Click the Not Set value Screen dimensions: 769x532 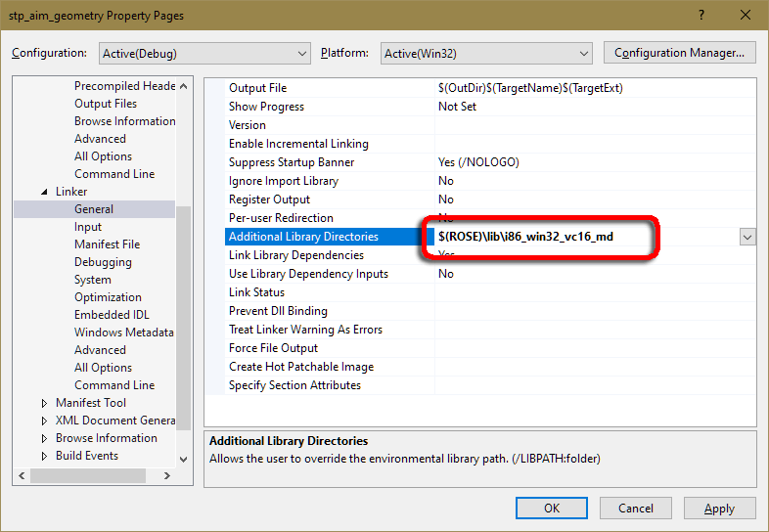pyautogui.click(x=457, y=107)
